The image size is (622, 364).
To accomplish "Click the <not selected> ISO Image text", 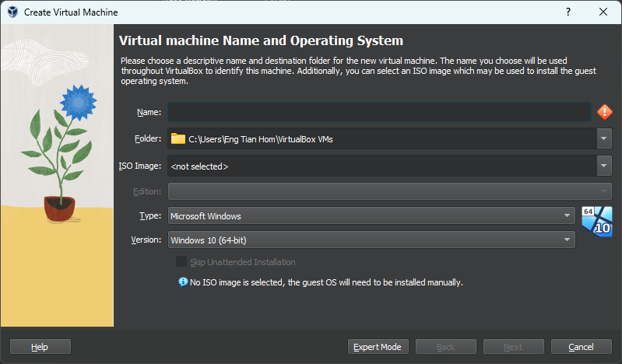I will pyautogui.click(x=199, y=166).
